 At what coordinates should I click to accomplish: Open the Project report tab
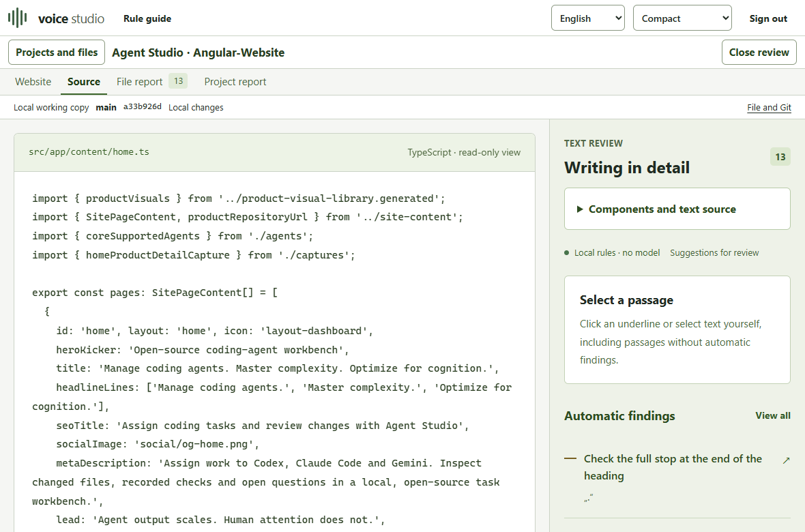click(235, 82)
